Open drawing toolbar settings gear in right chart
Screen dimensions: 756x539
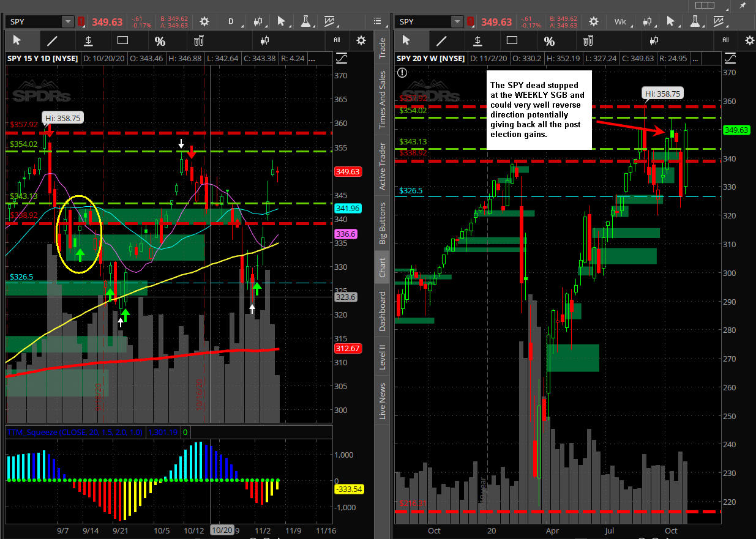pos(749,40)
